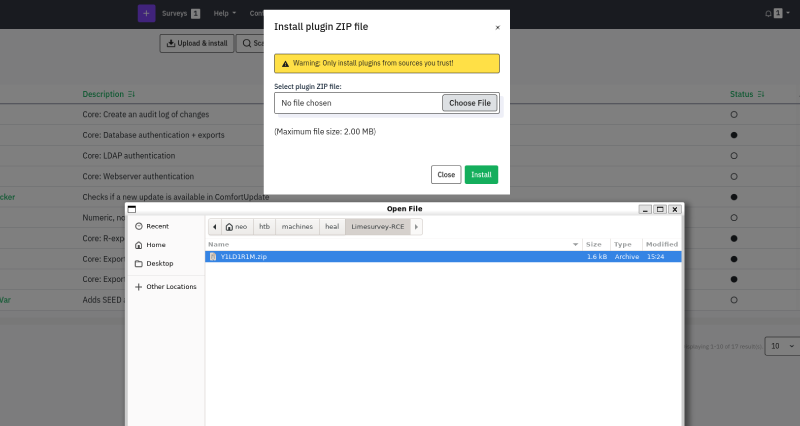
Task: Open Desktop folder in sidebar
Action: point(159,263)
